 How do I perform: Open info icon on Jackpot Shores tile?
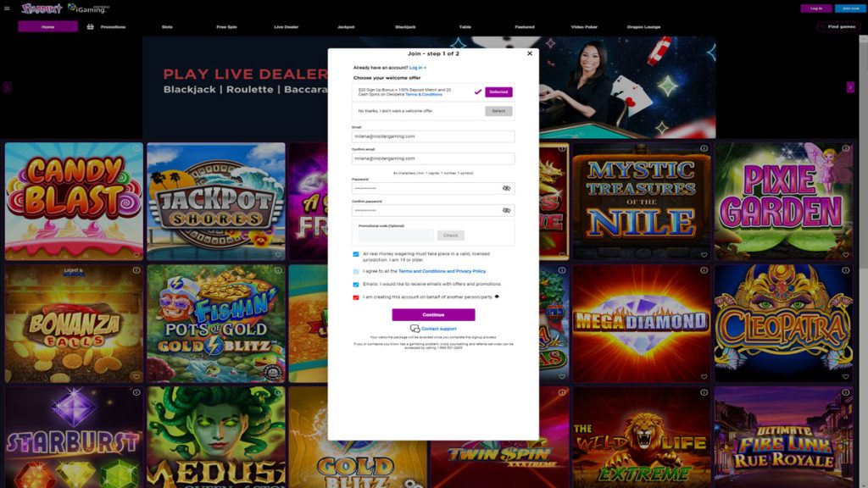(x=278, y=148)
